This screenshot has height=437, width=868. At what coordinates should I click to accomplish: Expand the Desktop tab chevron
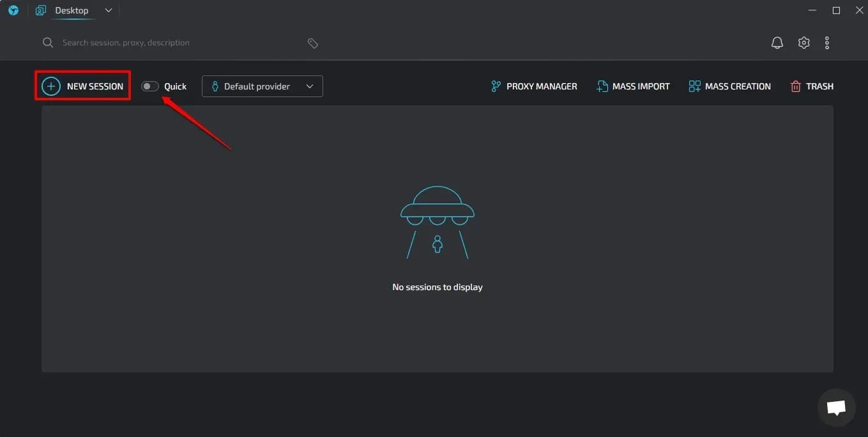point(107,10)
